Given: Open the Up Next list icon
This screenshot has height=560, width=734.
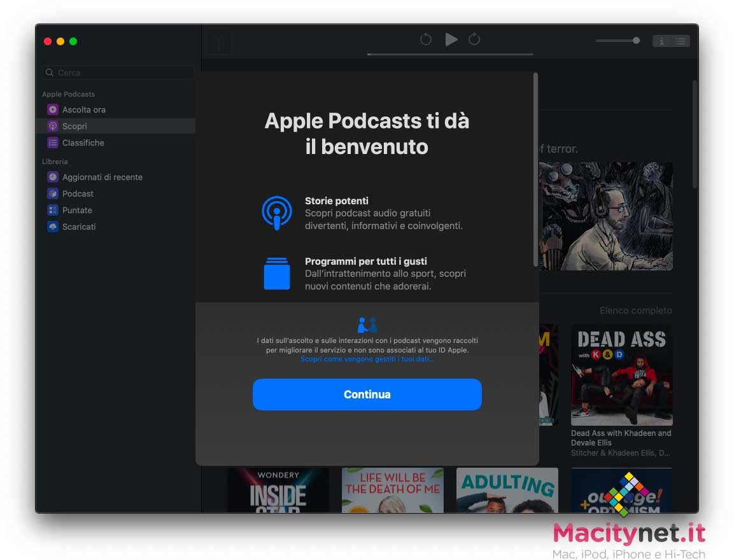Looking at the screenshot, I should click(681, 41).
